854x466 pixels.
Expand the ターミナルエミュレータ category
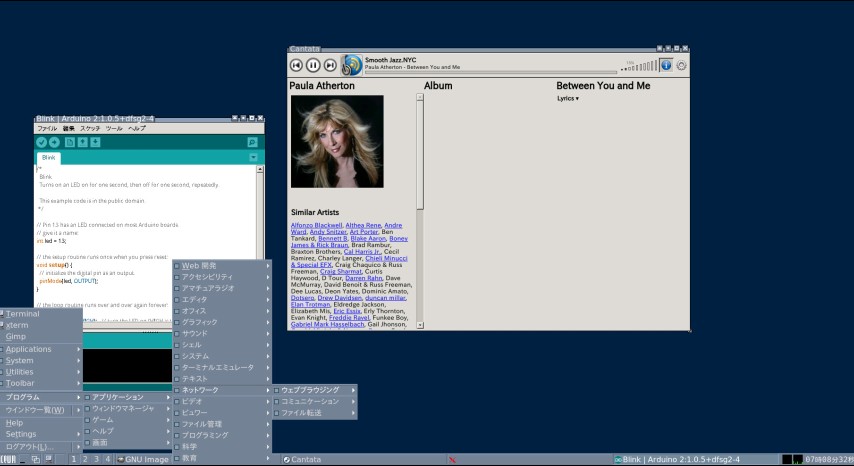pyautogui.click(x=222, y=367)
